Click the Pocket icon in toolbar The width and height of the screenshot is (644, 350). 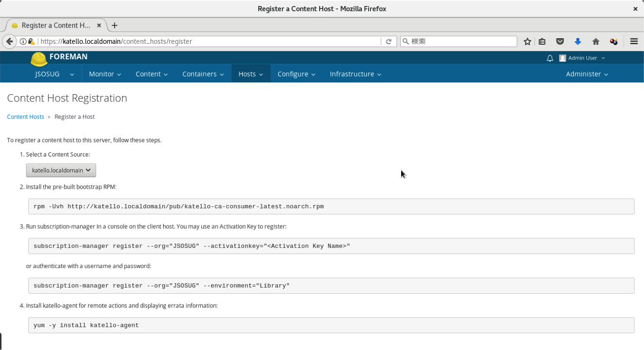point(560,41)
